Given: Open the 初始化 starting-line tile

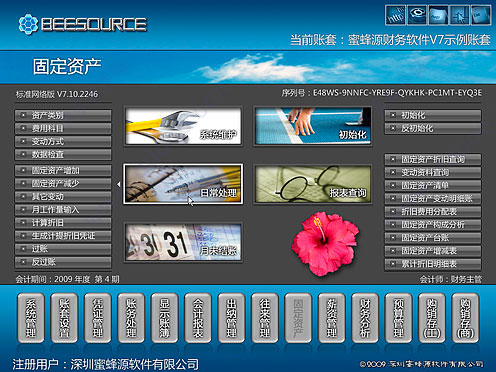Looking at the screenshot, I should [313, 126].
